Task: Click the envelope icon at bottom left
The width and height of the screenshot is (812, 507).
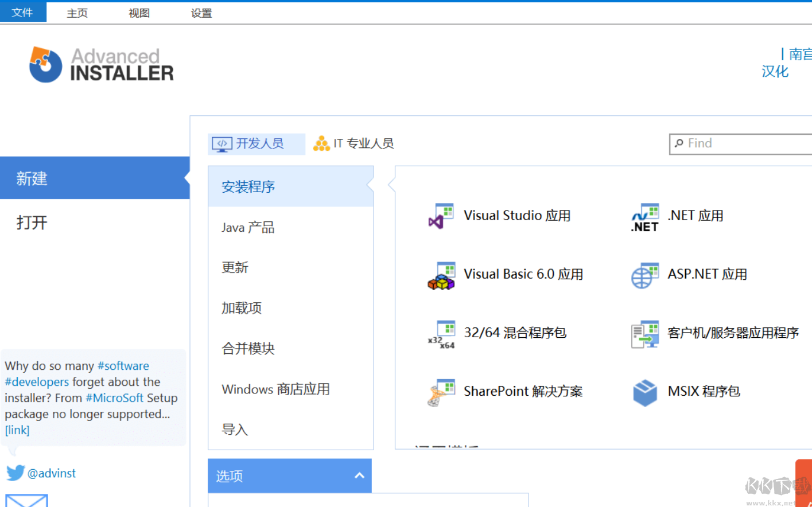Action: coord(26,500)
